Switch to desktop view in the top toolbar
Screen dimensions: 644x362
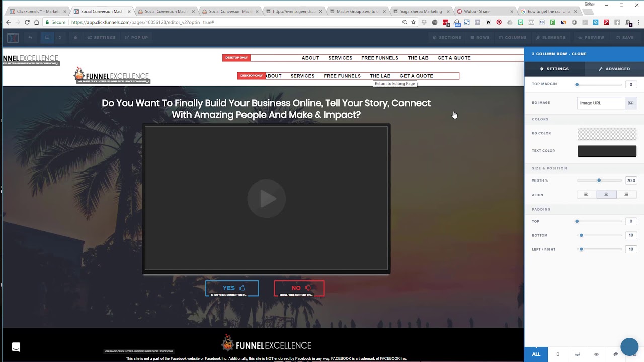coord(47,37)
